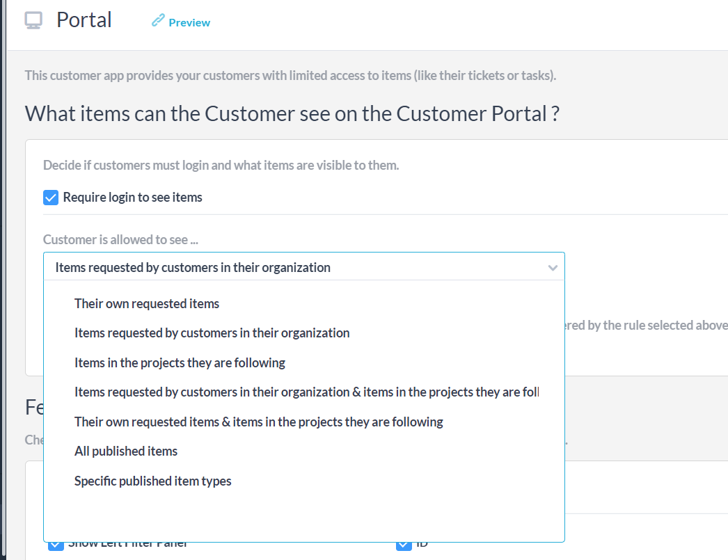The image size is (728, 560).
Task: Pick the organization & followed projects combined option
Action: 306,392
